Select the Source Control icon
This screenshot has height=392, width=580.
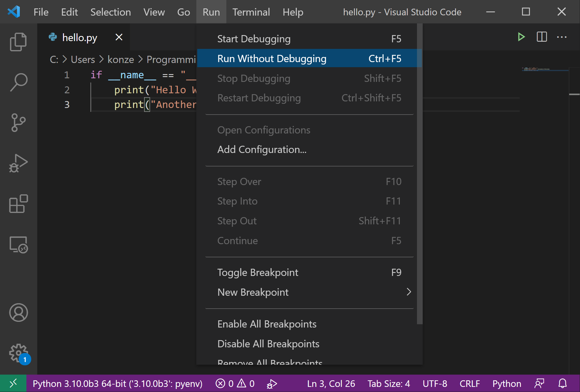[19, 122]
